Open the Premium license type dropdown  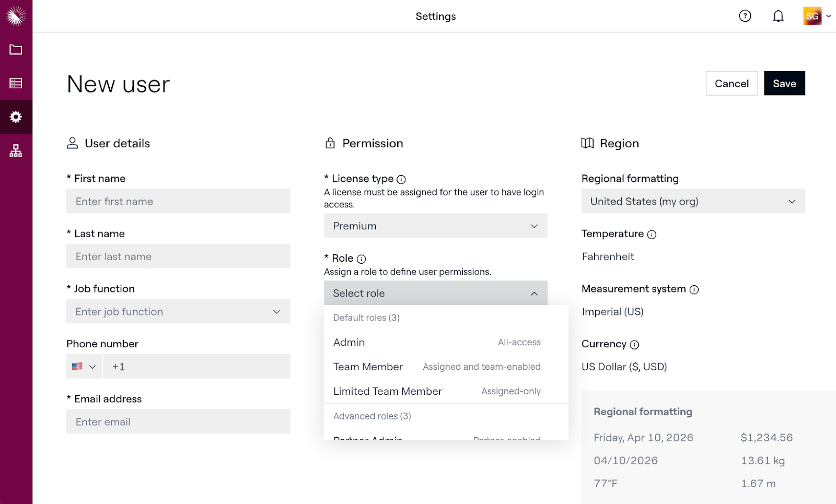pyautogui.click(x=435, y=226)
